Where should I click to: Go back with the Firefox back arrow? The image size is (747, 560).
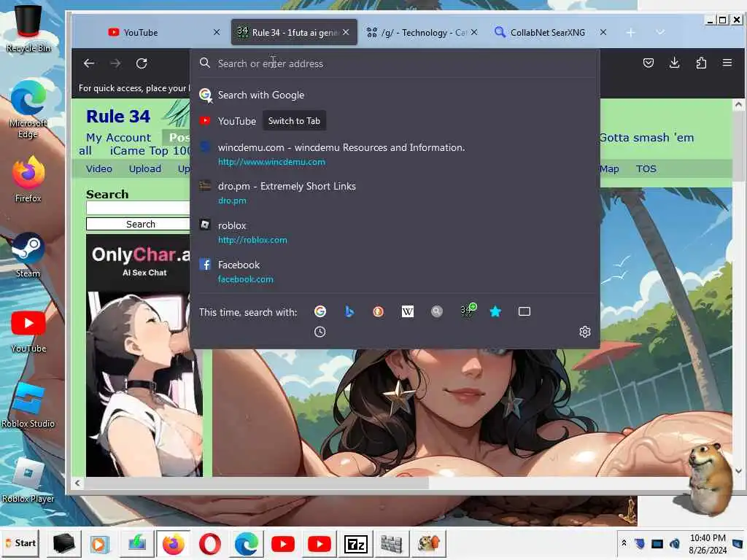pos(88,63)
